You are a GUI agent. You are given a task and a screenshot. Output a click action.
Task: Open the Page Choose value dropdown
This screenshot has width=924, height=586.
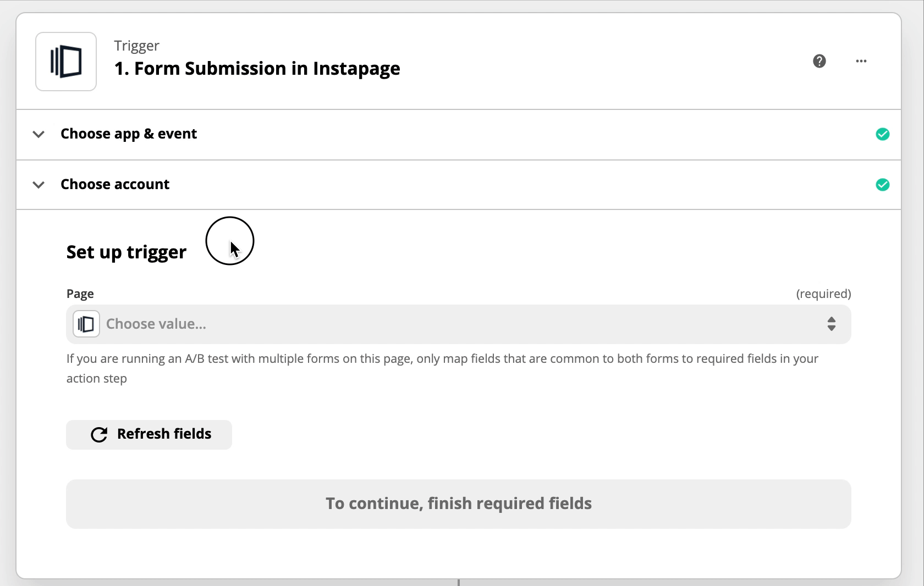459,324
